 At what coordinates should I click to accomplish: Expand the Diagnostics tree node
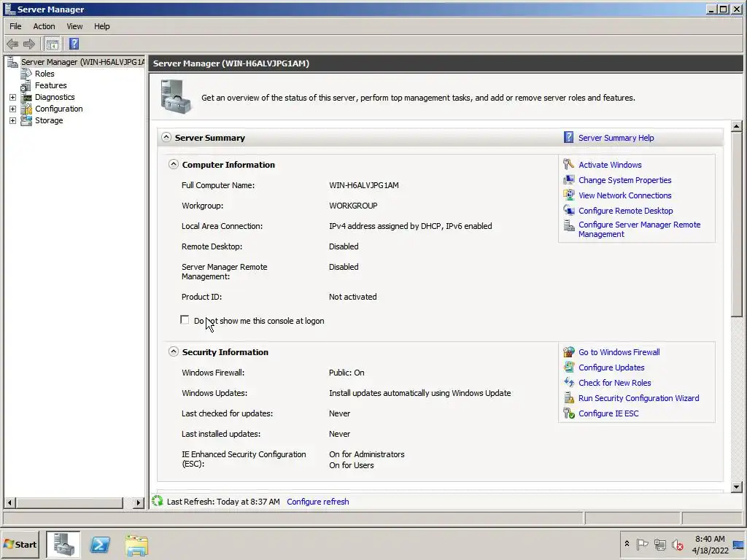pos(13,97)
